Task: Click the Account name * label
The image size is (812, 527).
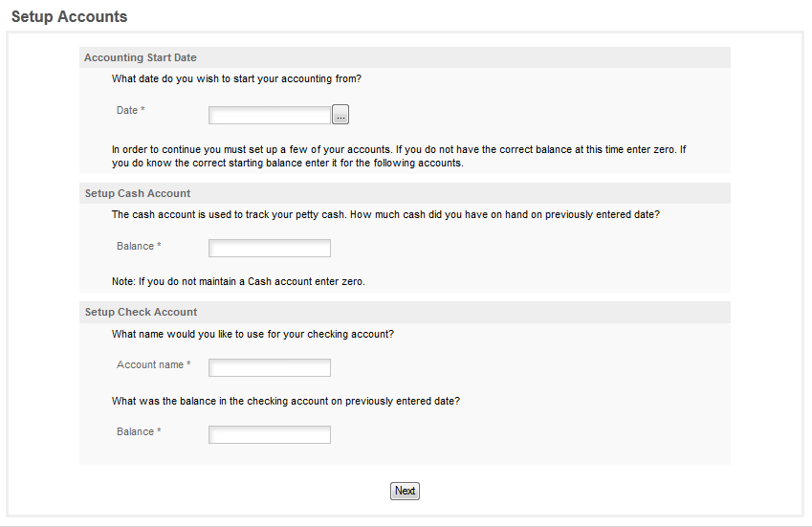Action: pyautogui.click(x=154, y=364)
